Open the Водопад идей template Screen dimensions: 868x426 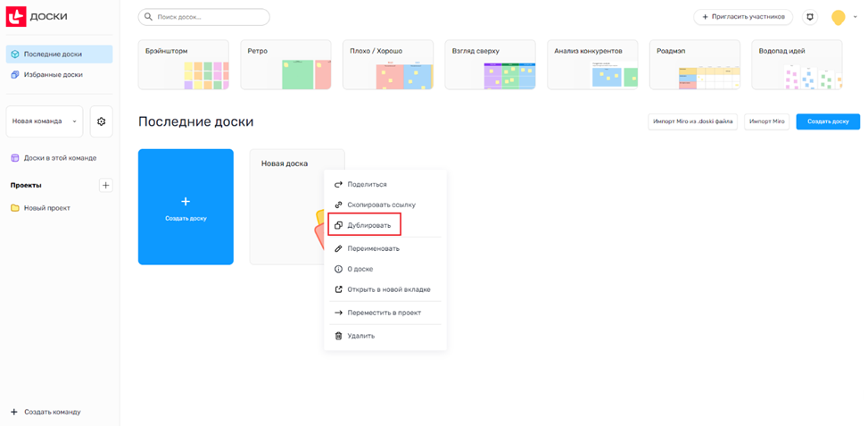[x=798, y=64]
